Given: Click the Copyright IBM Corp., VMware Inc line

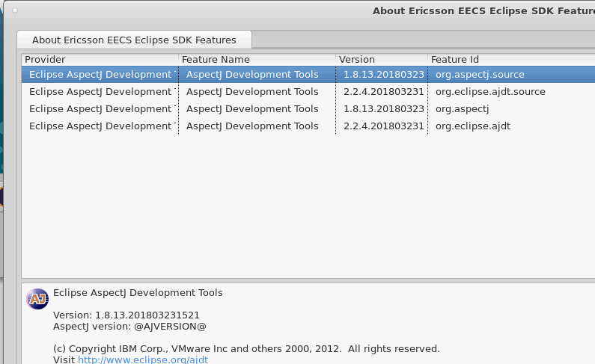Looking at the screenshot, I should click(x=246, y=348).
